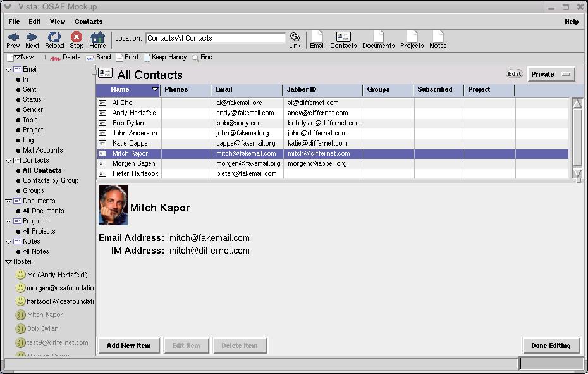Select the Katie Capps contact row
Viewport: 588px width, 374px height.
[x=333, y=143]
